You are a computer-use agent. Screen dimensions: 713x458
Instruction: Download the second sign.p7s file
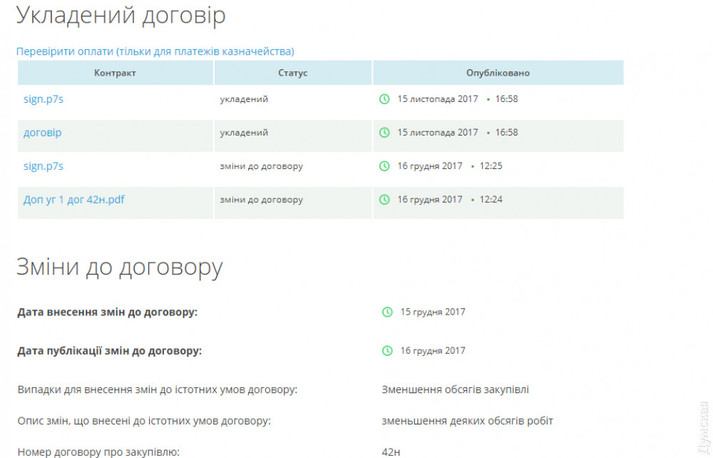[43, 166]
